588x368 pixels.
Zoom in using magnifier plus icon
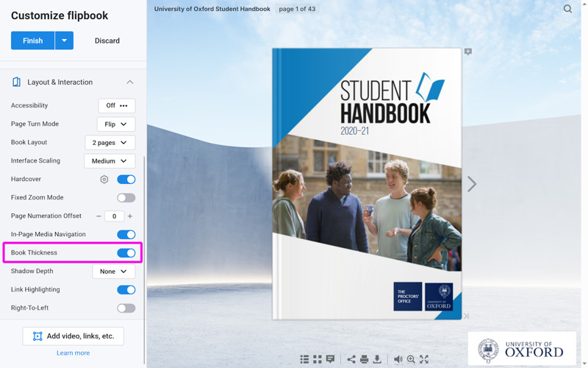click(411, 359)
